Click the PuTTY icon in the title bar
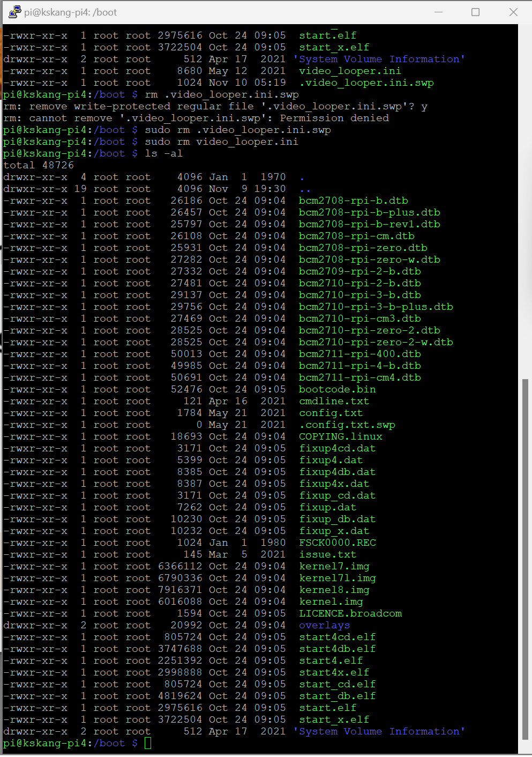The image size is (532, 757). [x=14, y=12]
